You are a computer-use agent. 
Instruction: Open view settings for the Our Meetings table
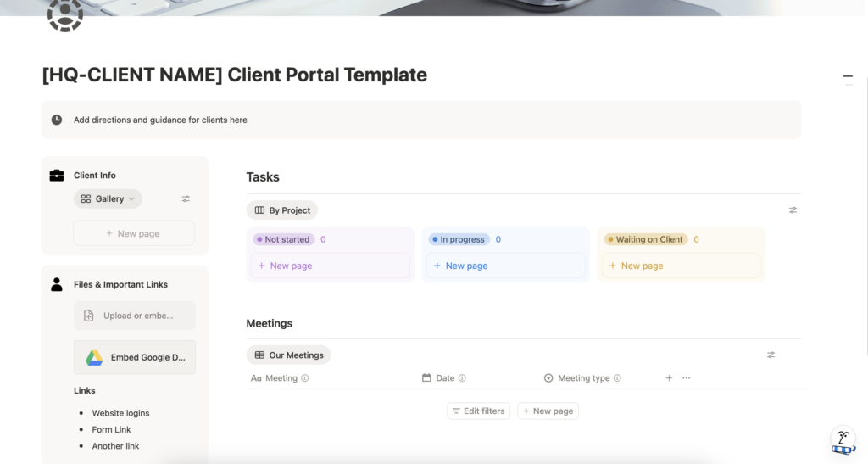pos(771,355)
